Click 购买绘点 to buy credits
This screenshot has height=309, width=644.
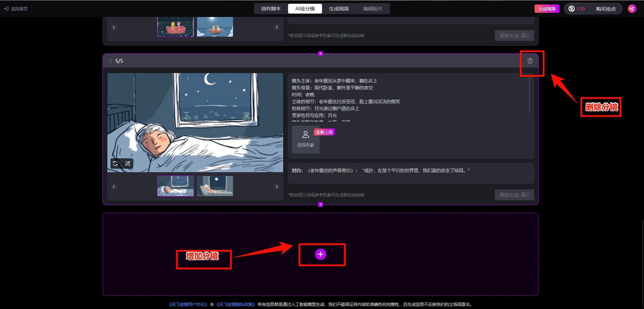click(606, 9)
